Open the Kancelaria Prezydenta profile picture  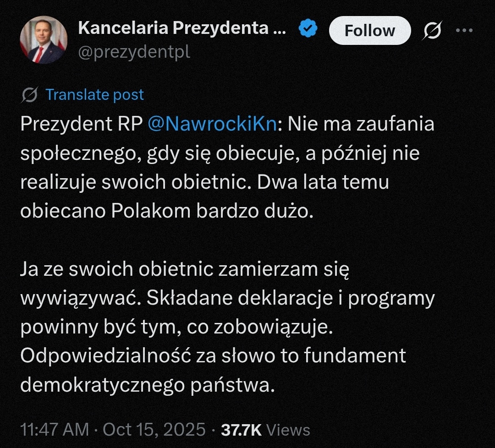click(x=44, y=40)
